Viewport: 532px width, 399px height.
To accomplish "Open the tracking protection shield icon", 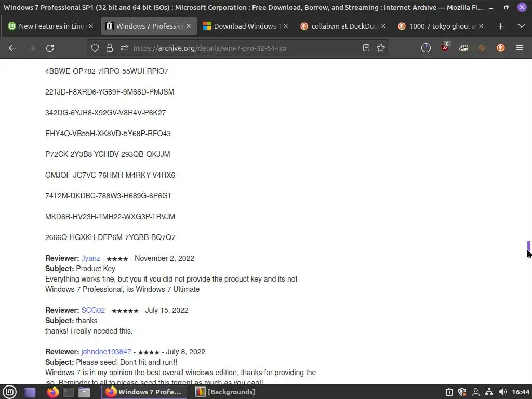I will 95,48.
